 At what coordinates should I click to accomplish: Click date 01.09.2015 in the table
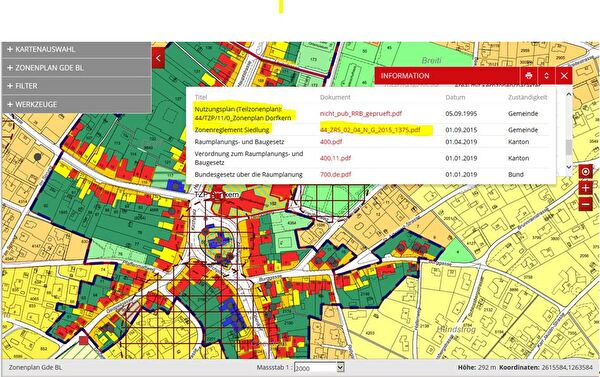pos(461,130)
